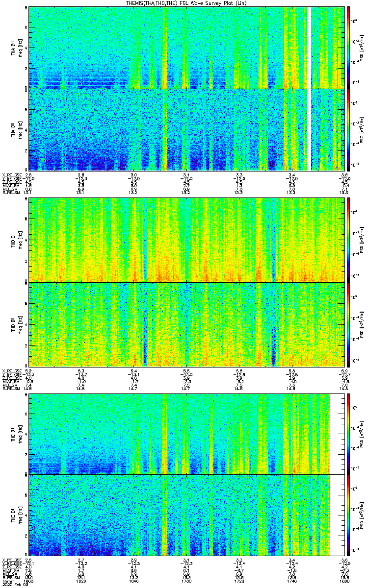Click the 'THA B⊥ freq [Hz]' axis label

(x=16, y=48)
